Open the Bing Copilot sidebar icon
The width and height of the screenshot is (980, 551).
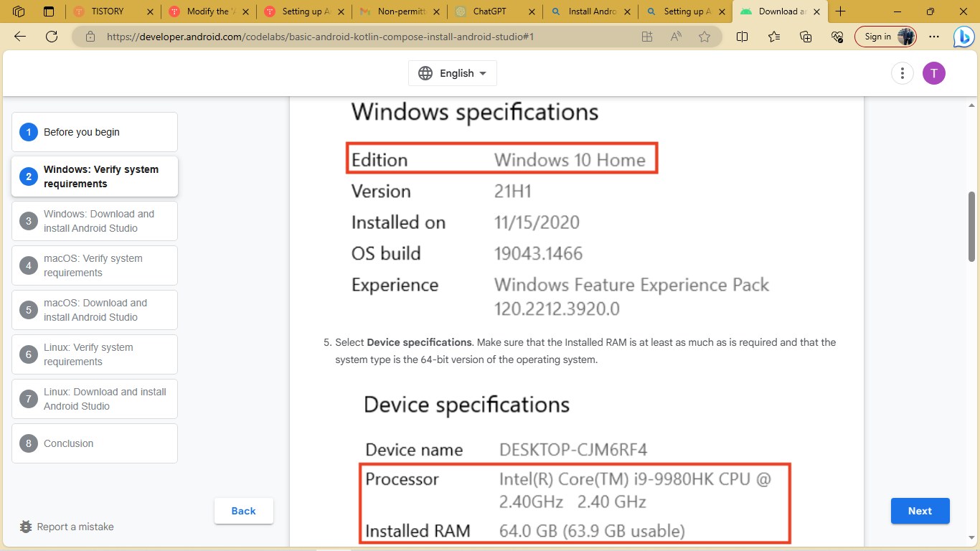tap(963, 37)
